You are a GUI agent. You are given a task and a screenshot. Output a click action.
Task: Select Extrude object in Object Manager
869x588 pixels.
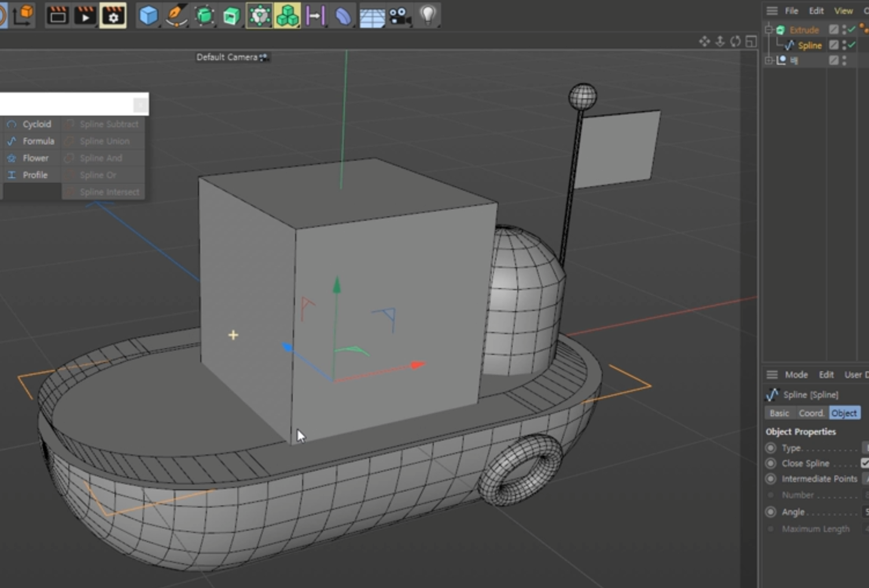coord(804,30)
